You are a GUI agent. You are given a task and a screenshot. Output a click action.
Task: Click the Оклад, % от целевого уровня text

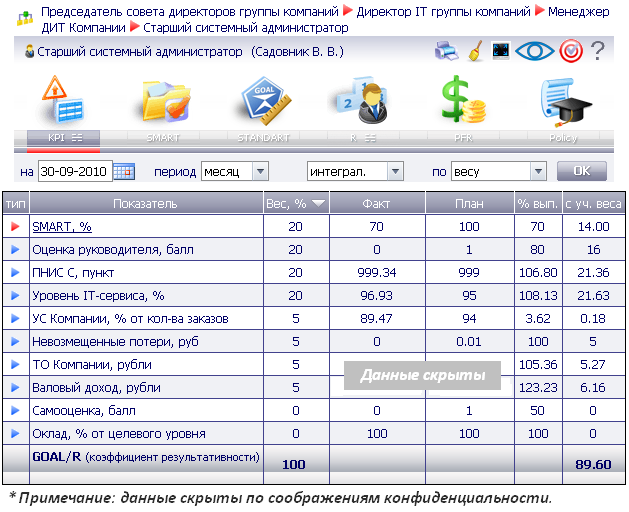coord(119,434)
